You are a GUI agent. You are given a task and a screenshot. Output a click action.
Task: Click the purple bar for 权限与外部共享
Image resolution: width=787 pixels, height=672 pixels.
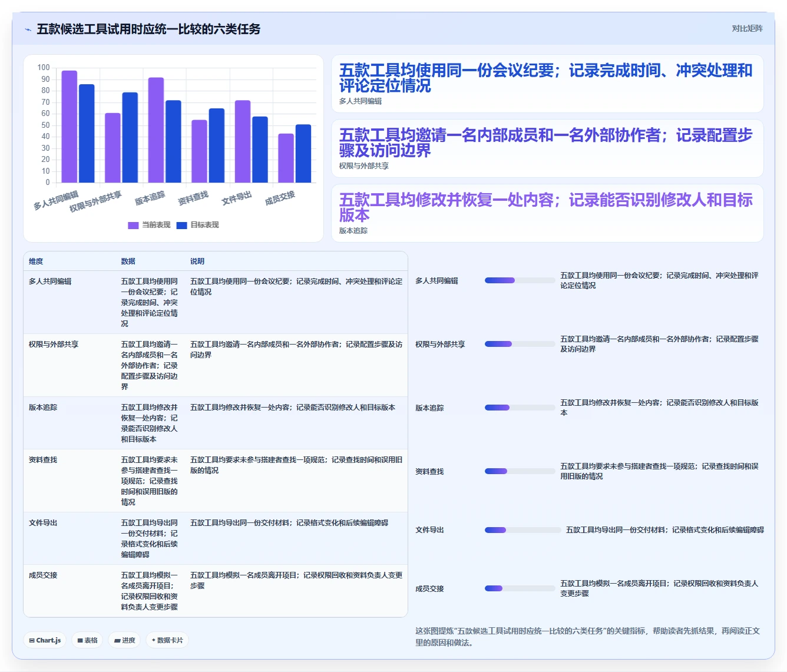113,148
